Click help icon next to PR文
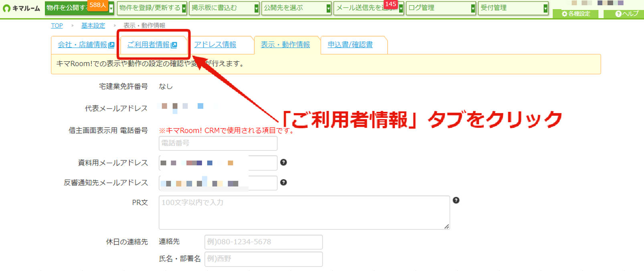Screen dimensions: 644x271 click(x=456, y=200)
